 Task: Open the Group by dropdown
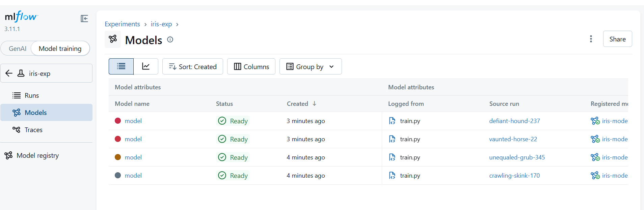(x=311, y=66)
